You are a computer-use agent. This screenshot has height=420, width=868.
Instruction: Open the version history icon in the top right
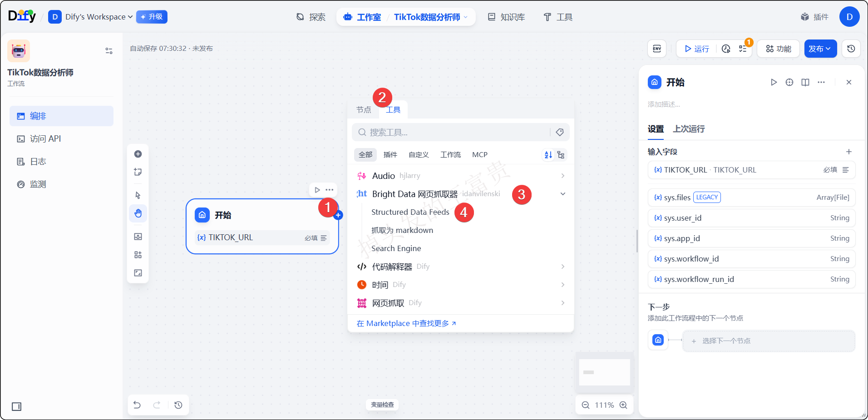click(x=851, y=49)
